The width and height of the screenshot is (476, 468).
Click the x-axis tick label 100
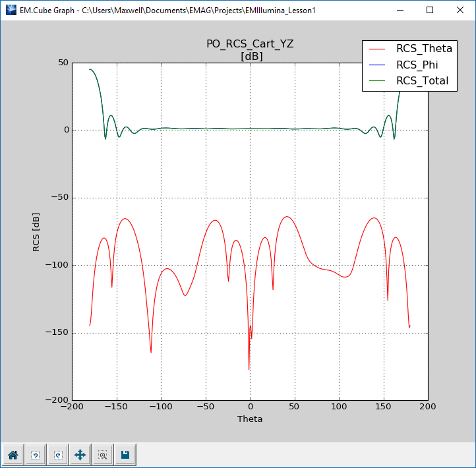click(339, 407)
